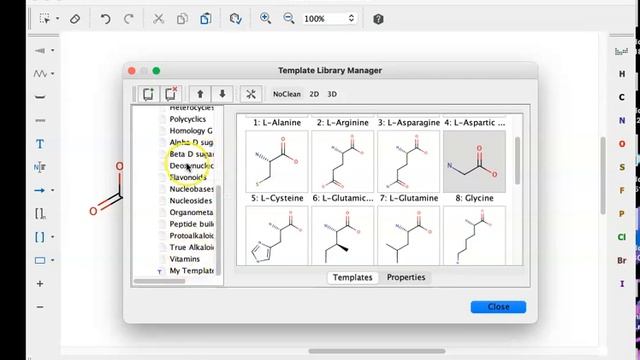This screenshot has height=360, width=640.
Task: Add a new template in library manager
Action: [149, 94]
